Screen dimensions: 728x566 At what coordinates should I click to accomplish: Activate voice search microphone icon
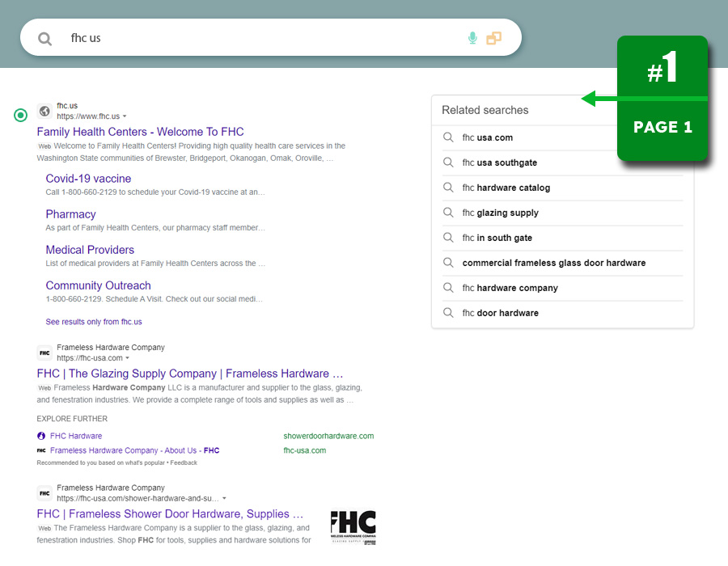(472, 37)
